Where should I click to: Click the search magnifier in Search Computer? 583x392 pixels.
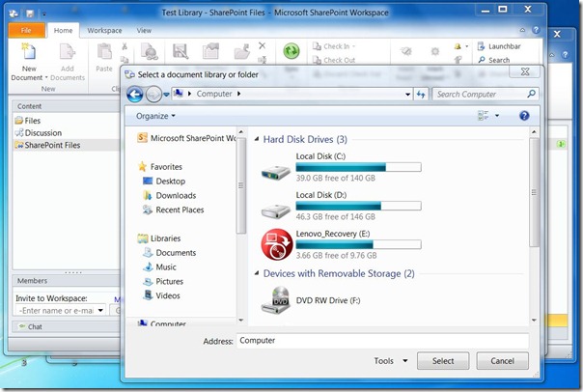coord(531,94)
